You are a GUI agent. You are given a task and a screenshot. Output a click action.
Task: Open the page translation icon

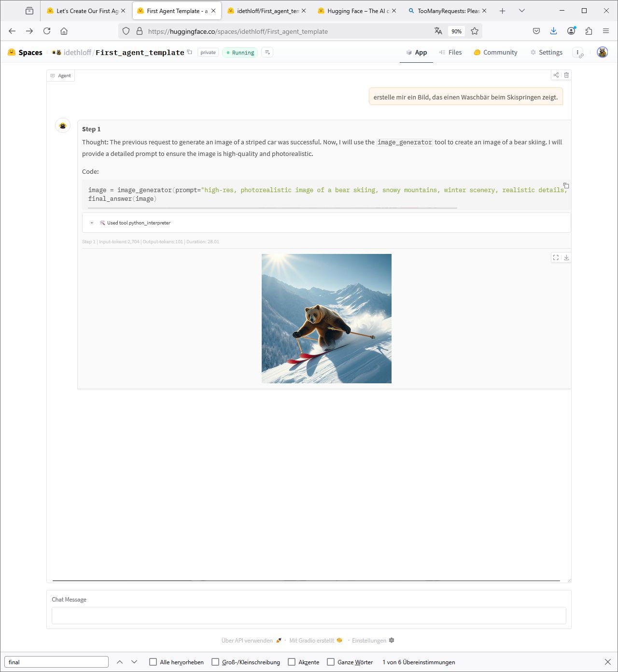[438, 31]
